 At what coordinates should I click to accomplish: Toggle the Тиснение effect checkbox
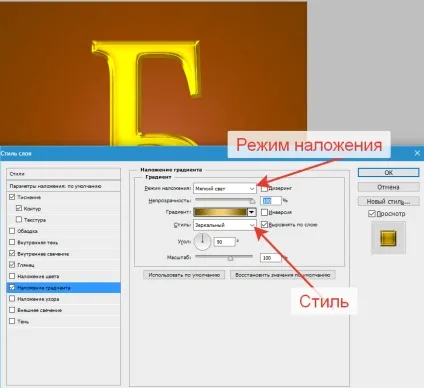(x=12, y=197)
